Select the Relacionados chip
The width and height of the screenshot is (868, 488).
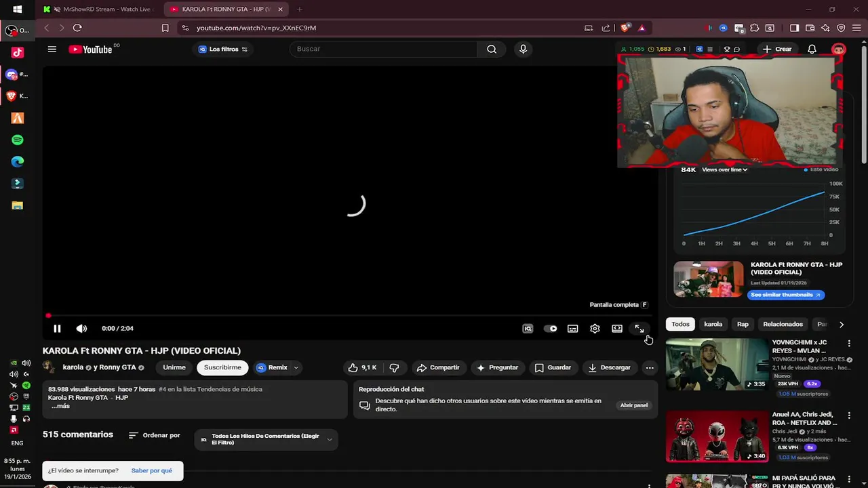pyautogui.click(x=783, y=324)
